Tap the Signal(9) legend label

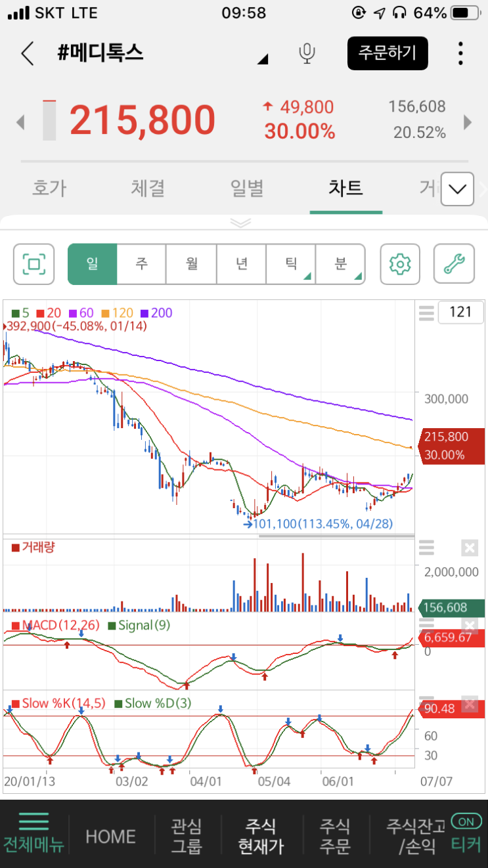pos(139,625)
